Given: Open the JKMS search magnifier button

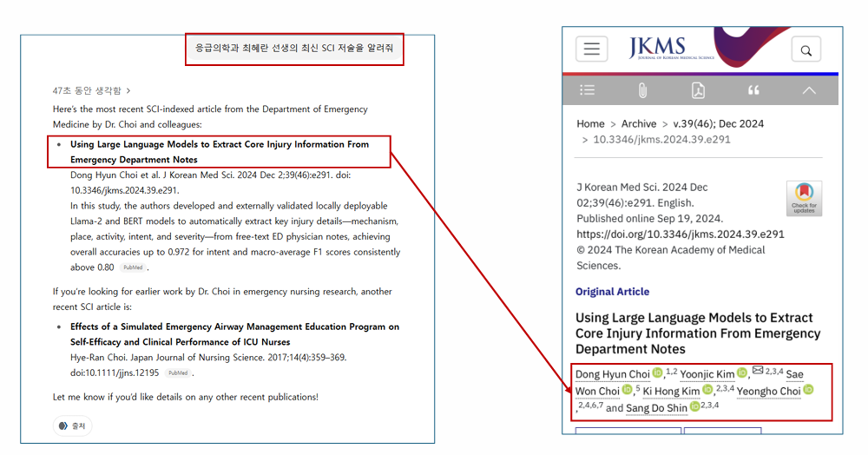Looking at the screenshot, I should (806, 50).
